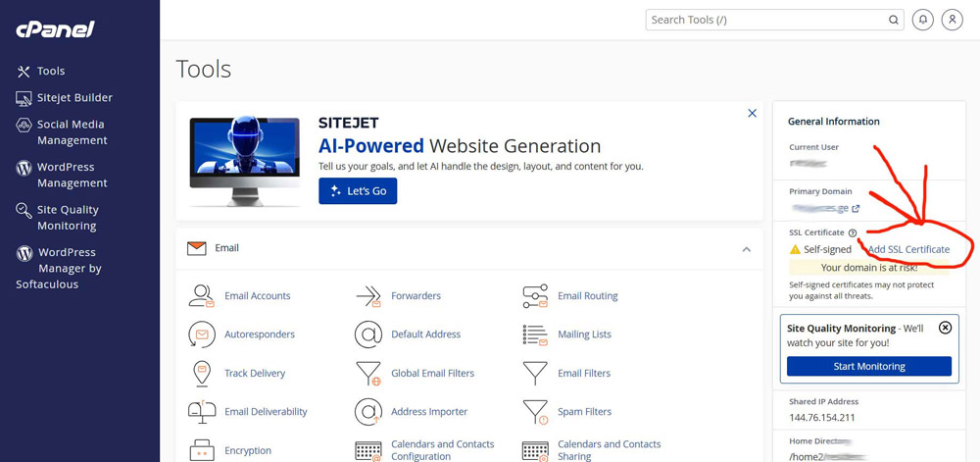
Task: Click the Email Deliverability mailbox icon
Action: tap(201, 411)
